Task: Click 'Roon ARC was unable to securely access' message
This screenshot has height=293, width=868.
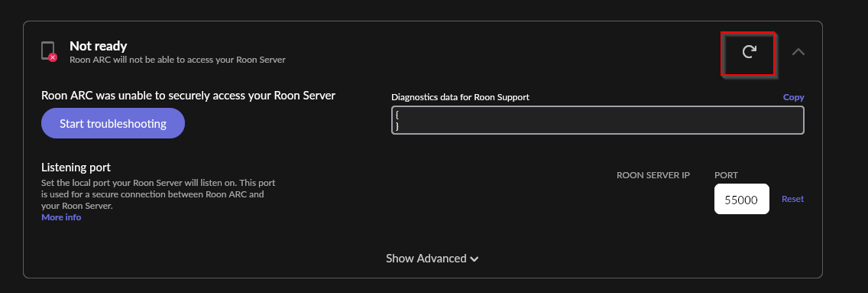Action: point(188,96)
